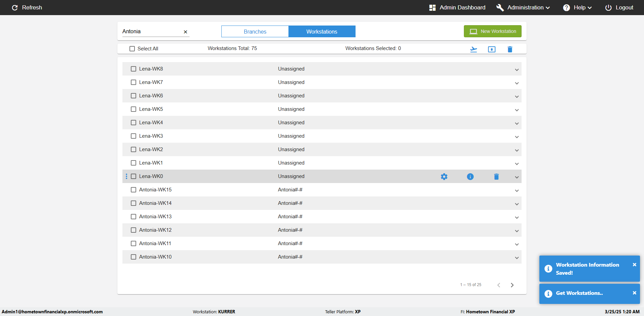Screen dimensions: 644x316
Task: Expand the Antonia-WK10 row
Action: (517, 258)
